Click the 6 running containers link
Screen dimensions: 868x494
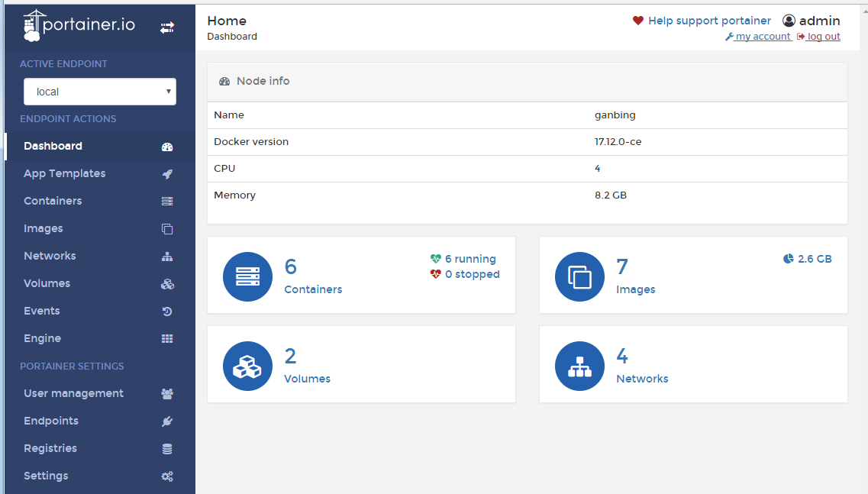469,259
